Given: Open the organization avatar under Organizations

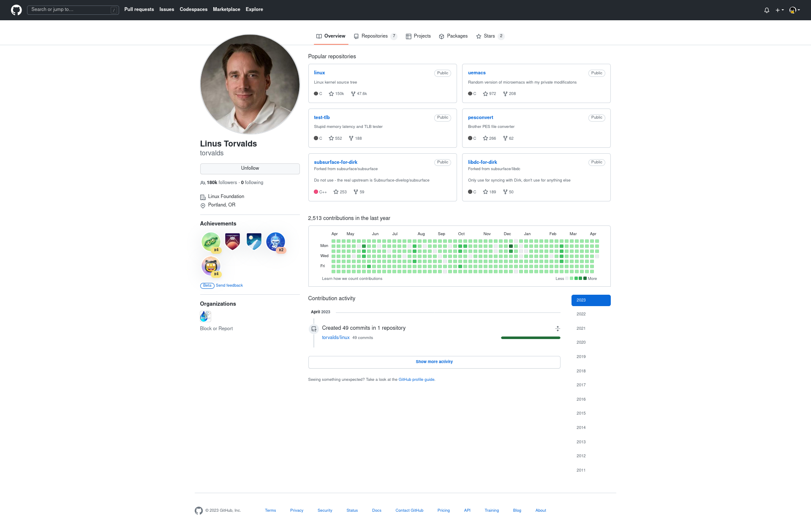Looking at the screenshot, I should pyautogui.click(x=205, y=316).
